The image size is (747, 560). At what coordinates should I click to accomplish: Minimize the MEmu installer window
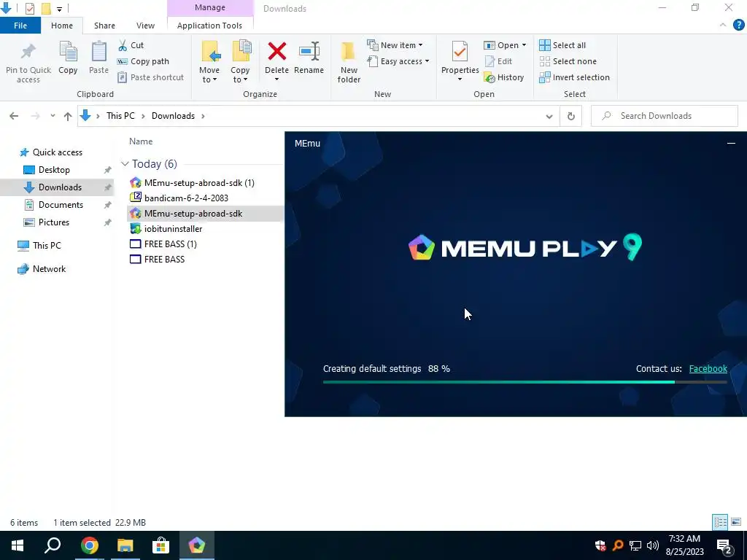point(731,144)
